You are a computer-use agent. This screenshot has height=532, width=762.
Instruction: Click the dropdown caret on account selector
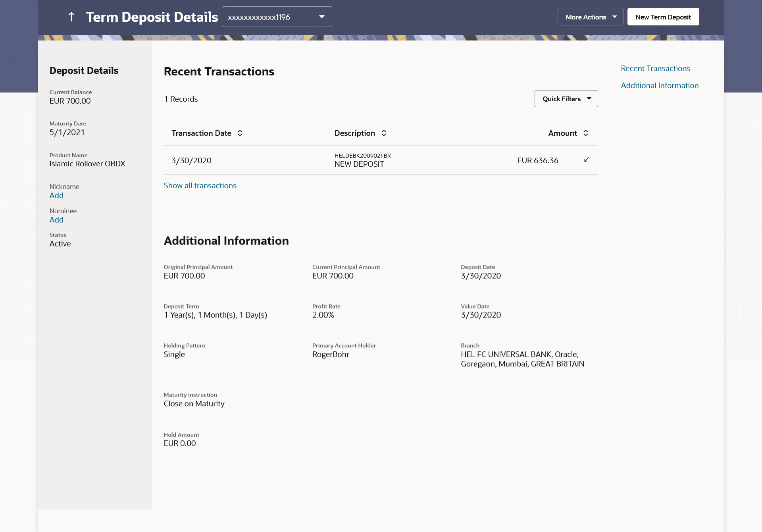322,17
